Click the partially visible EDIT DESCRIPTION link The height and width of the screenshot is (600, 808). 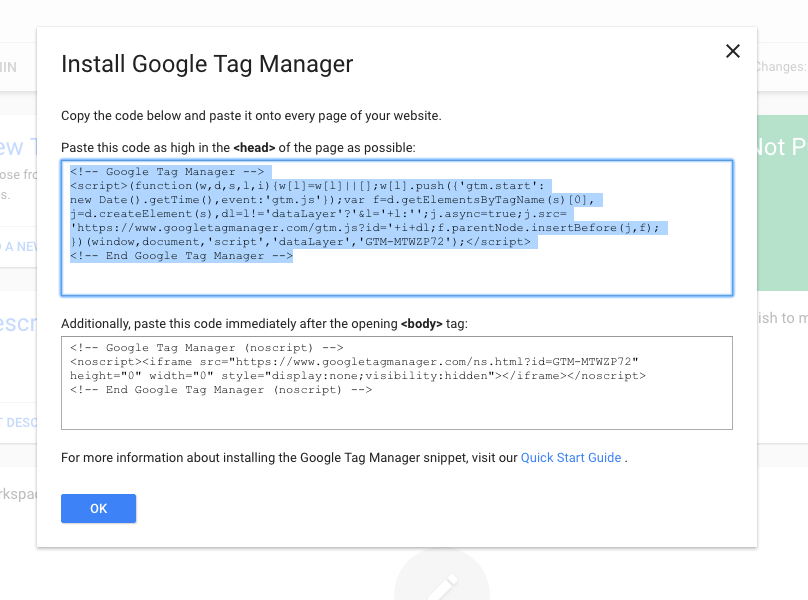click(x=18, y=422)
